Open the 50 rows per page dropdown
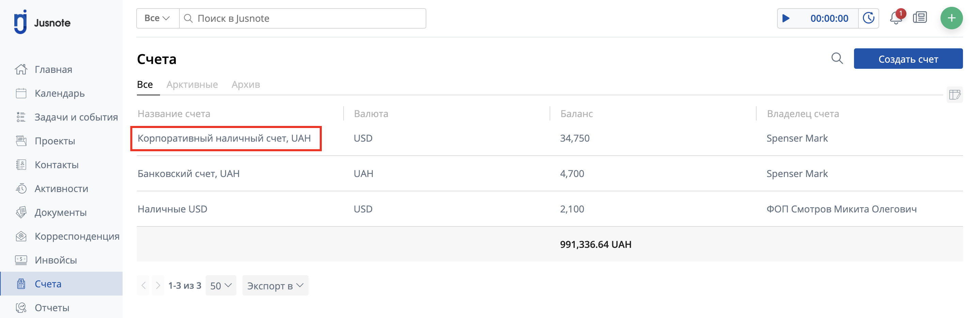The image size is (980, 318). point(221,285)
